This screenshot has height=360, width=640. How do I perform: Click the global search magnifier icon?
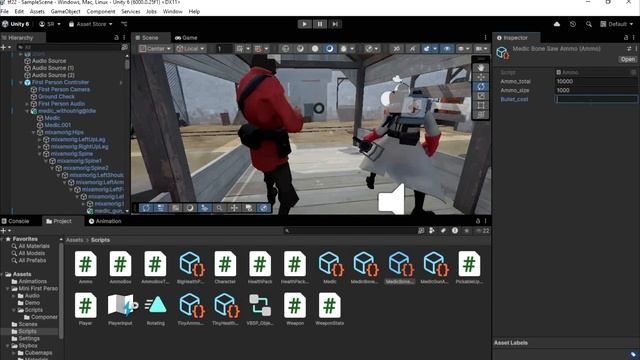pyautogui.click(x=589, y=24)
